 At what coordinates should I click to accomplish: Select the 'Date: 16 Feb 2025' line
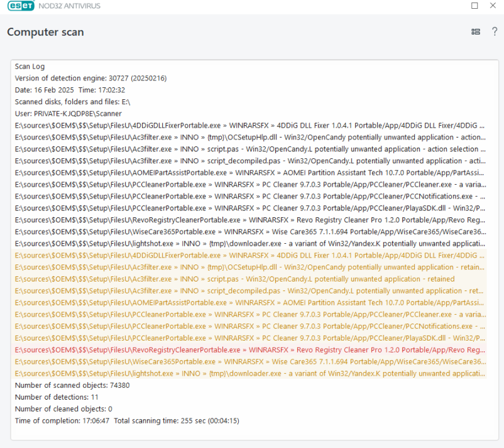coord(70,90)
